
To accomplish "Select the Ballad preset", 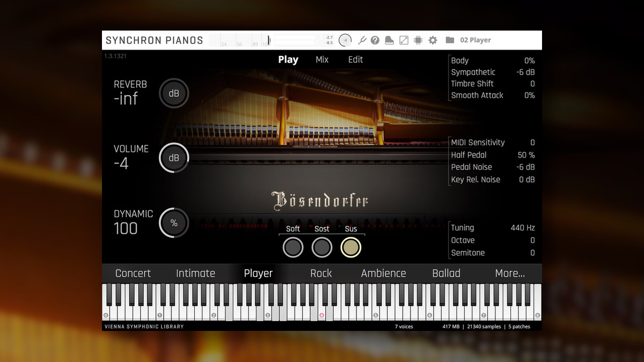I will [x=446, y=274].
